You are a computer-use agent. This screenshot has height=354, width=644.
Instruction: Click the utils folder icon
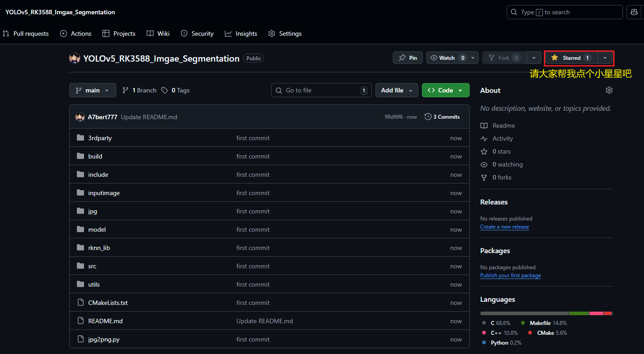(x=80, y=284)
